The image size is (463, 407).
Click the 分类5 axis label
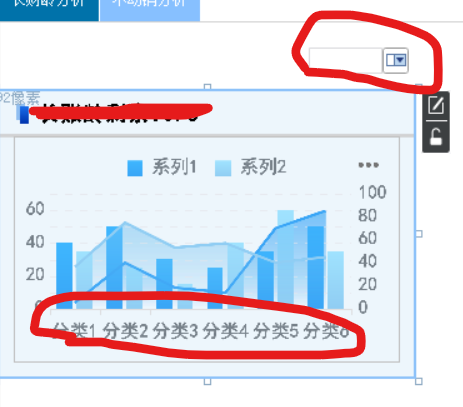276,331
